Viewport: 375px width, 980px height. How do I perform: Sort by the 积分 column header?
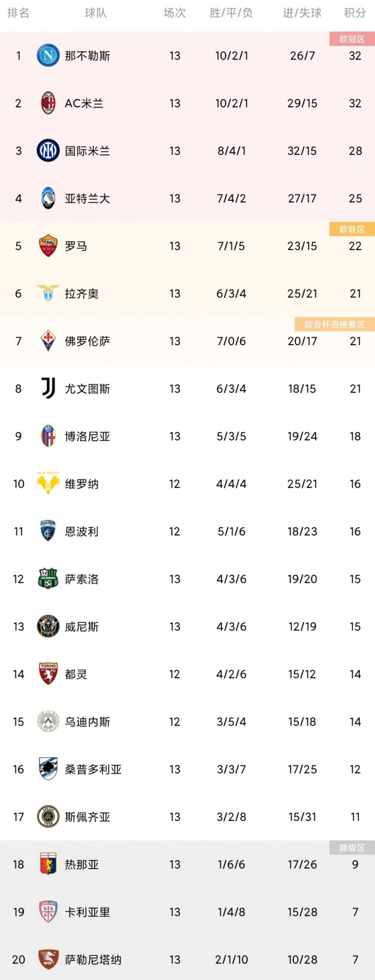[355, 13]
